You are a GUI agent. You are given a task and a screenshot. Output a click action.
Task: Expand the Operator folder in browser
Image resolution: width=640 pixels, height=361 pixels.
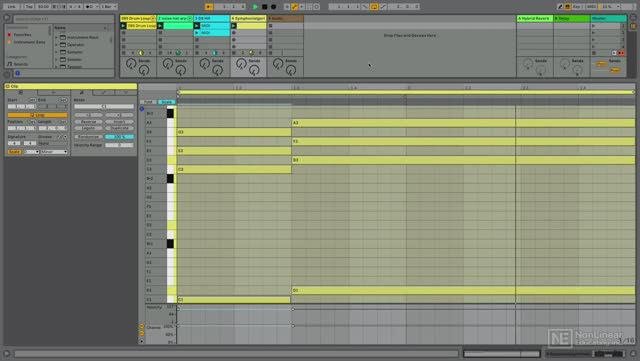pos(57,45)
